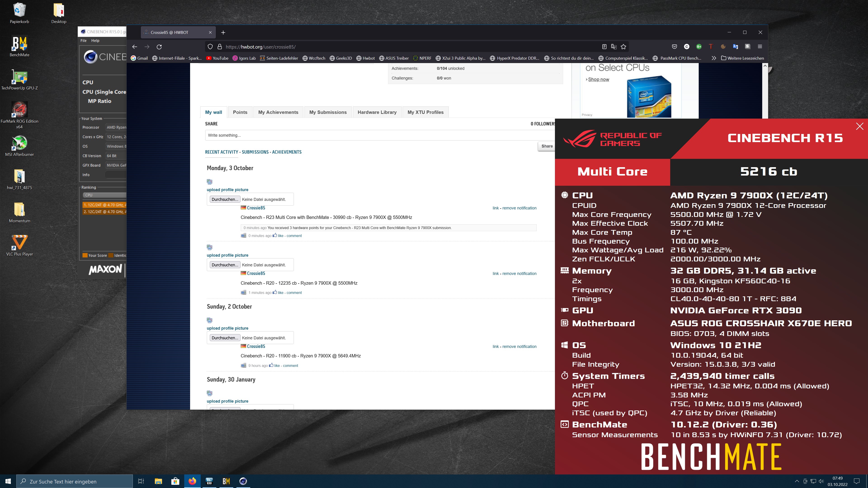868x488 pixels.
Task: Show hidden system tray icons
Action: (x=797, y=481)
